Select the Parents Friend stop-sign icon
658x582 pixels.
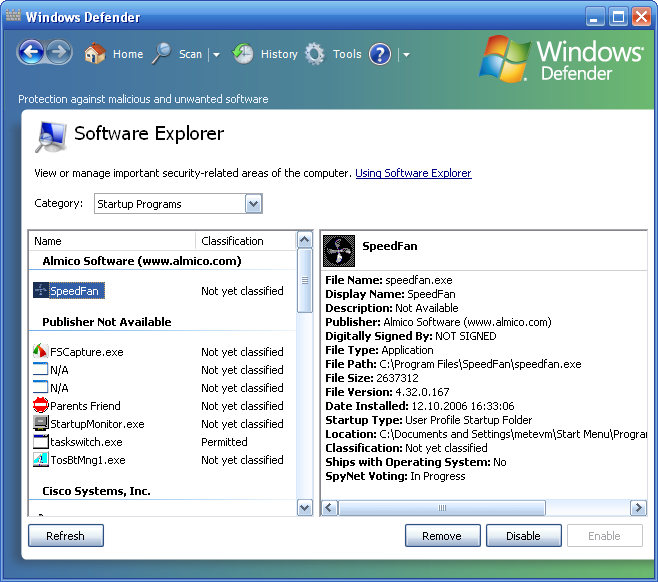tap(40, 405)
